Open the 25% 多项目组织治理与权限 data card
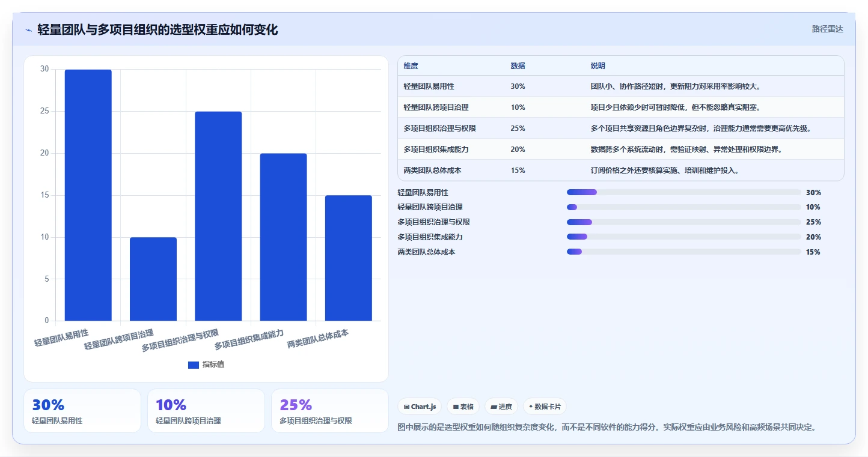This screenshot has height=457, width=868. point(330,411)
